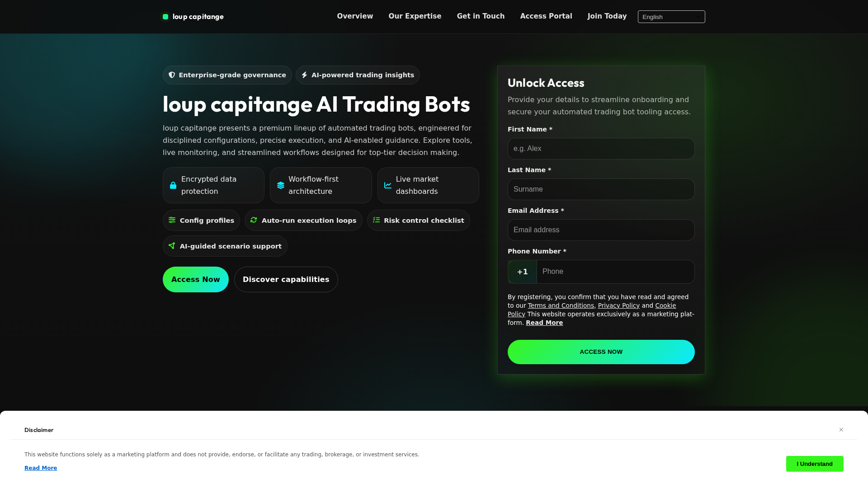868x488 pixels.
Task: Focus the Phone number input field
Action: [616, 272]
